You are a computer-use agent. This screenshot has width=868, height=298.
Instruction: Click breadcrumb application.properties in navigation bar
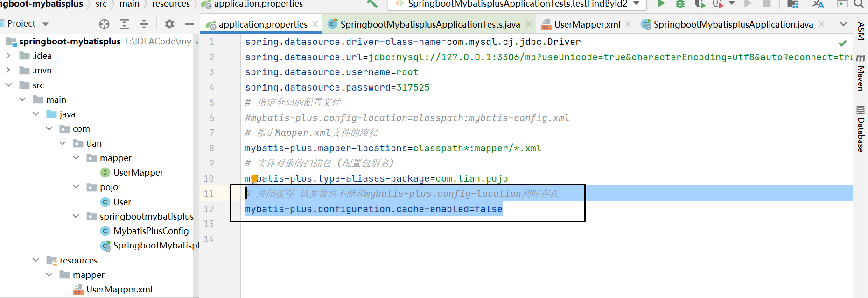pos(258,4)
